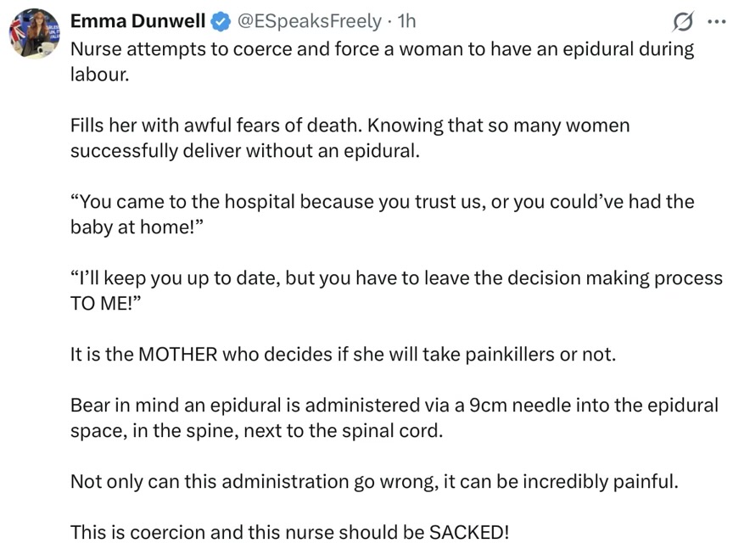Click the opening line about nurse coercion

(x=382, y=48)
